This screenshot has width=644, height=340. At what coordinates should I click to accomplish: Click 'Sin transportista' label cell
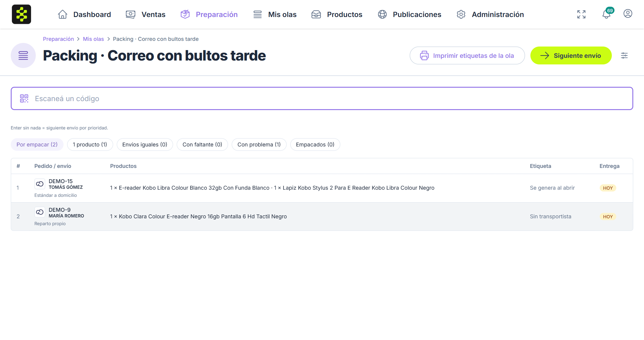tap(550, 217)
